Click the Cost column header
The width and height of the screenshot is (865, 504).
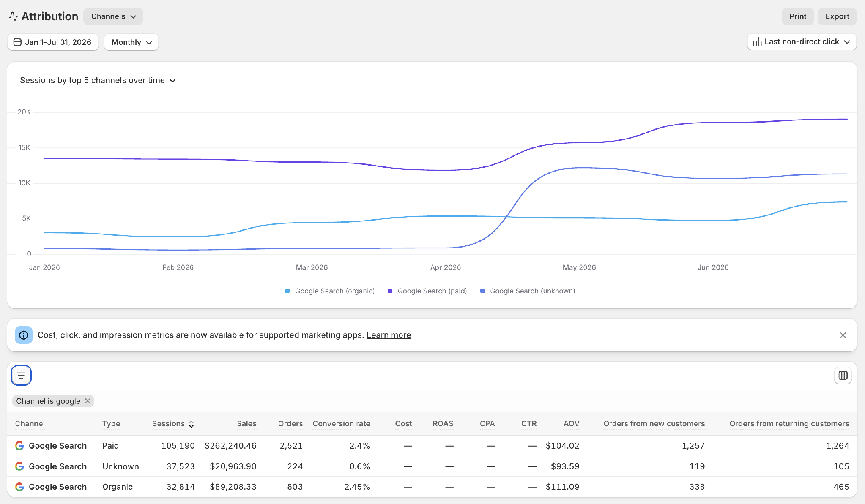click(403, 424)
